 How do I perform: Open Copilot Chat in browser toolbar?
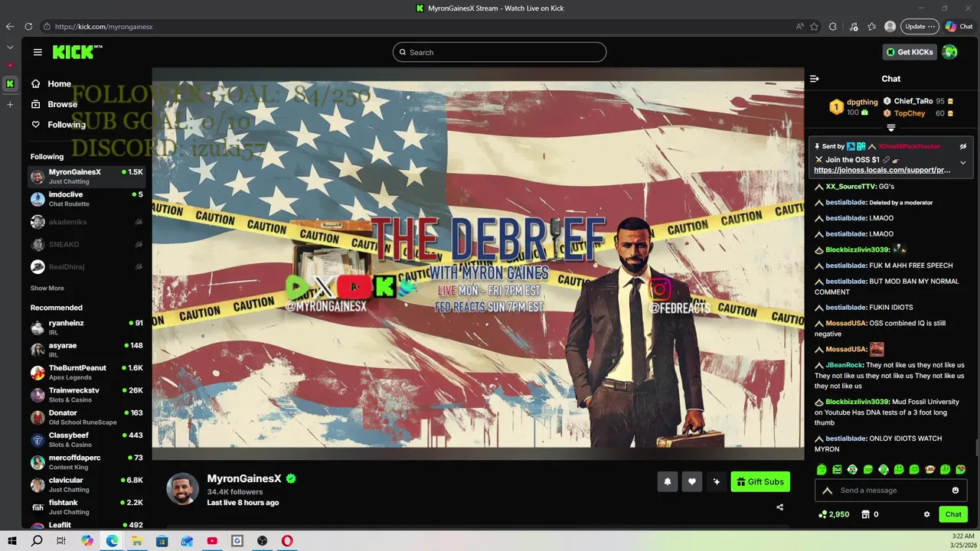(959, 26)
